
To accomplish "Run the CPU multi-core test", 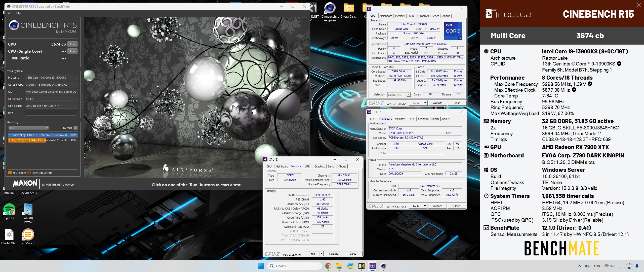I will pyautogui.click(x=72, y=44).
